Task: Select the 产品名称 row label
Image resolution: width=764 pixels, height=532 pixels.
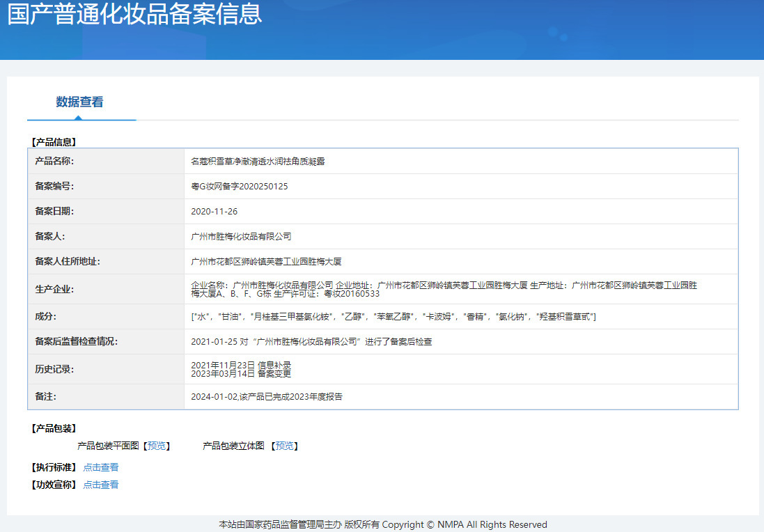Action: point(54,161)
